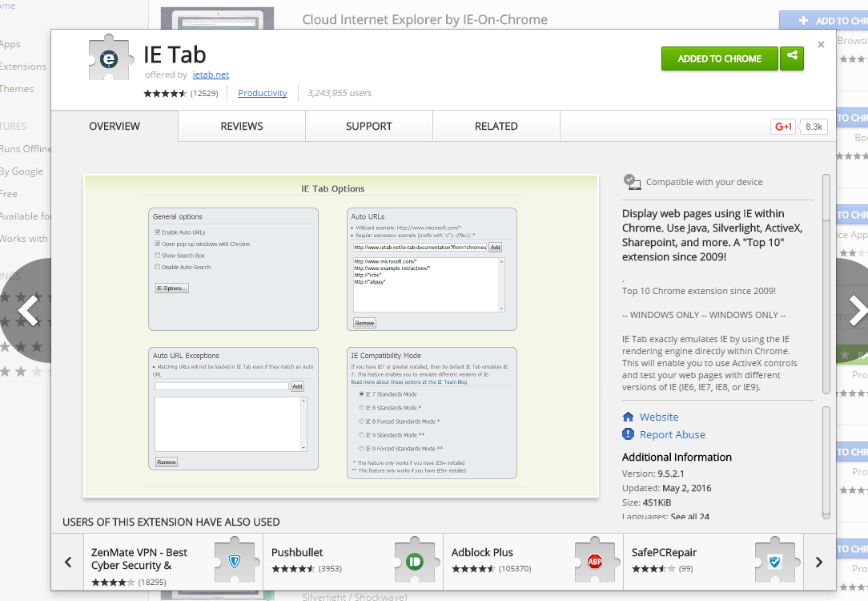868x601 pixels.
Task: Switch to the Reviews tab
Action: coord(242,127)
